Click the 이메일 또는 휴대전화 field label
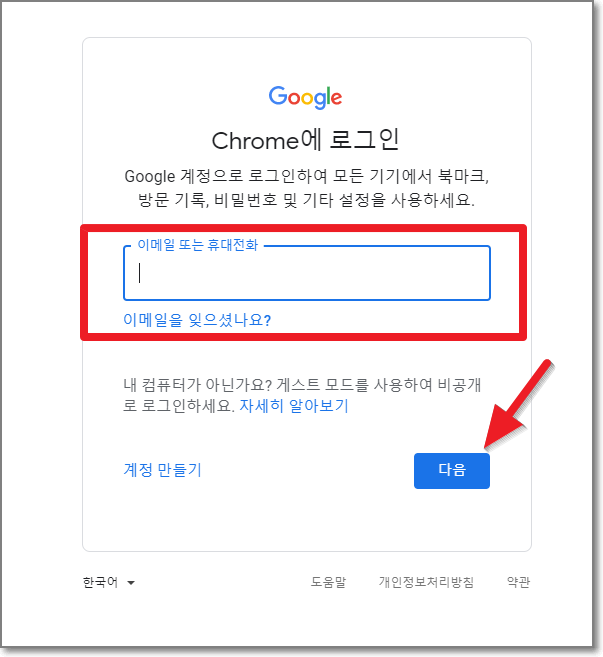Image resolution: width=603 pixels, height=657 pixels. (x=197, y=245)
